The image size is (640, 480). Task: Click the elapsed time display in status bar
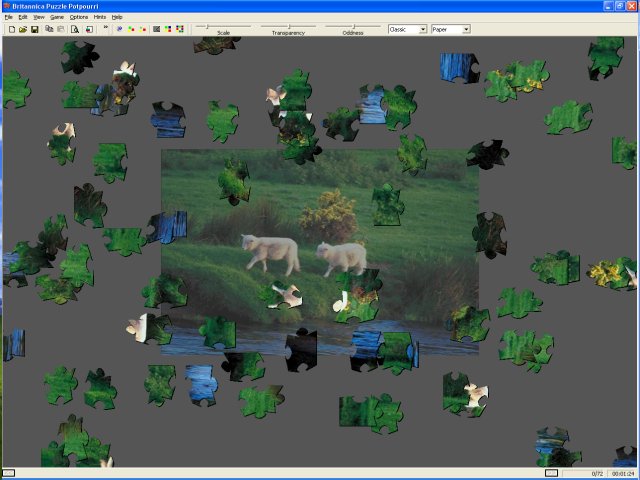click(621, 472)
